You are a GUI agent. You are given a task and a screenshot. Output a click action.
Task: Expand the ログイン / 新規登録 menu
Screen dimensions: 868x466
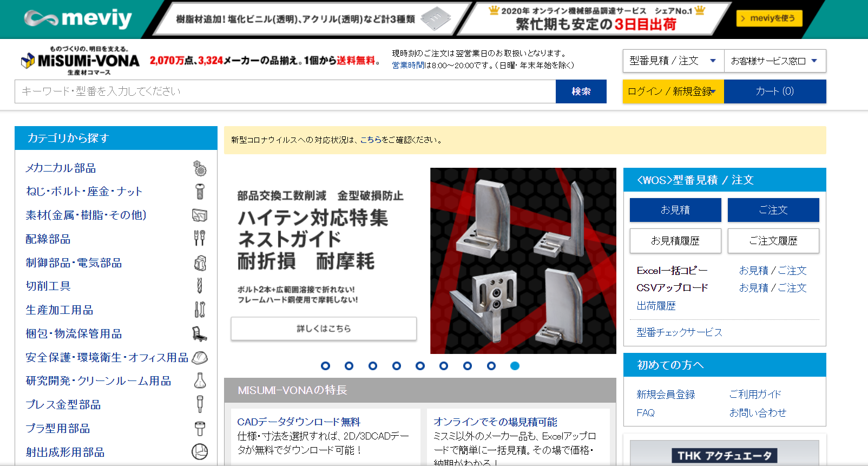(x=673, y=91)
